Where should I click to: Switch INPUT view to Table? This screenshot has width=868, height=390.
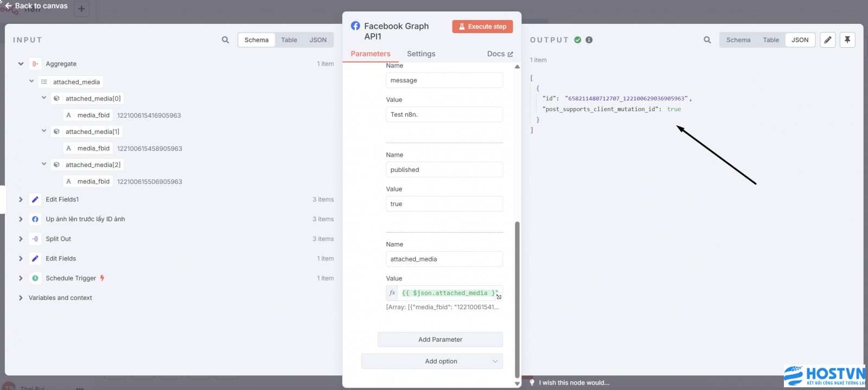[289, 40]
